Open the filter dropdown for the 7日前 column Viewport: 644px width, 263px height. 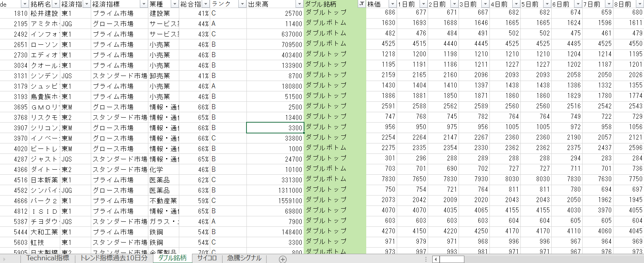click(609, 4)
